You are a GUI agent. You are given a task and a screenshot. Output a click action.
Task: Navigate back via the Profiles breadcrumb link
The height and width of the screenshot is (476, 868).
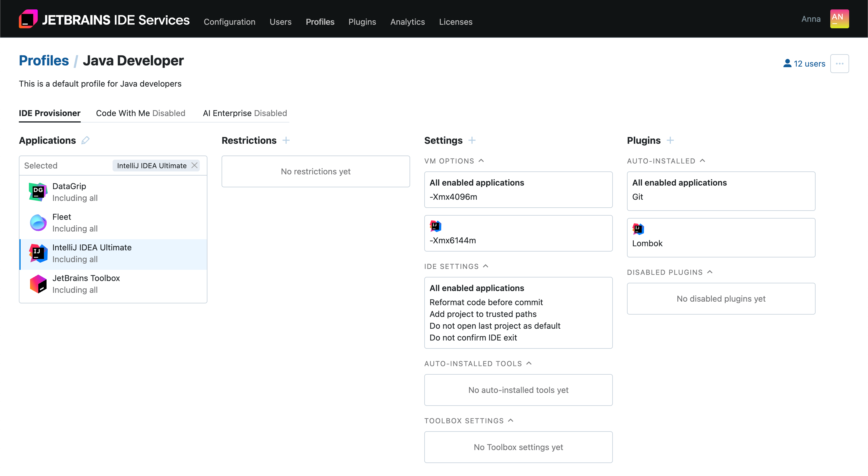click(x=44, y=60)
